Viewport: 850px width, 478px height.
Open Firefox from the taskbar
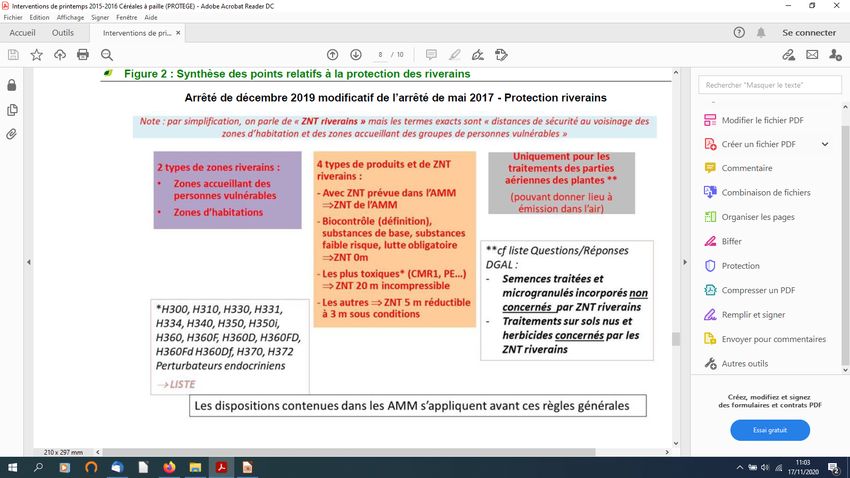[x=169, y=467]
